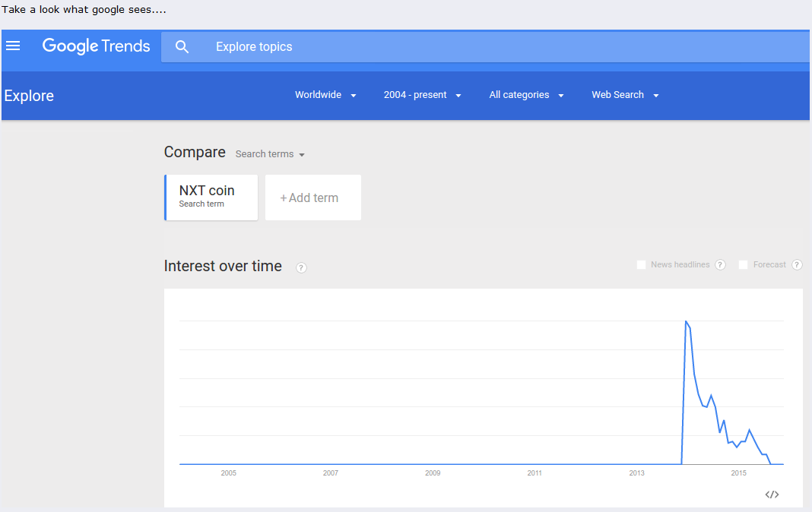This screenshot has height=512, width=812.
Task: Click the help icon beside Interest over time
Action: [x=301, y=267]
